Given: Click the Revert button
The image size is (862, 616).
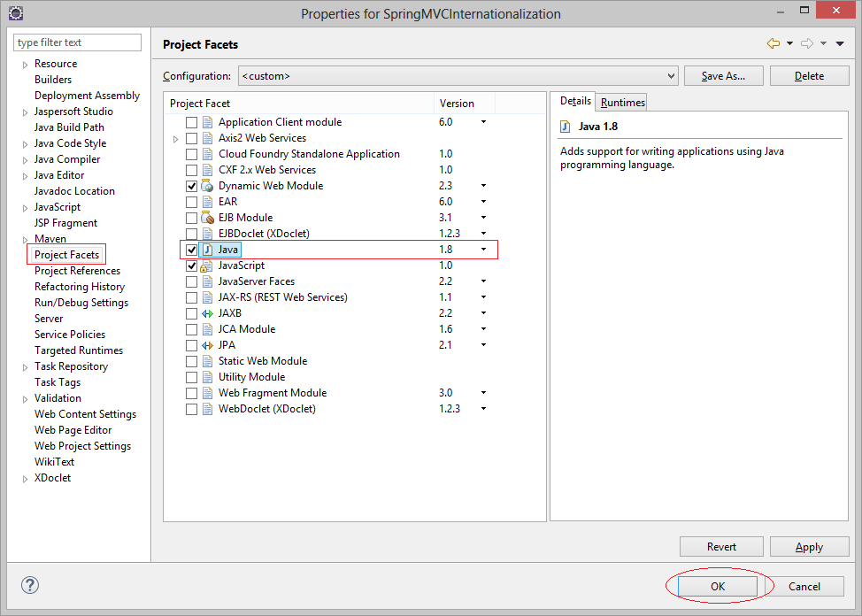Looking at the screenshot, I should click(x=721, y=547).
